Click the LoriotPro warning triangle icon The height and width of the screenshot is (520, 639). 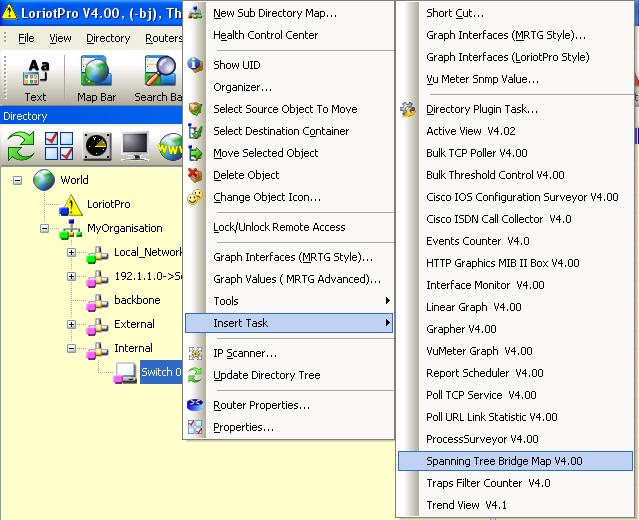pos(71,205)
